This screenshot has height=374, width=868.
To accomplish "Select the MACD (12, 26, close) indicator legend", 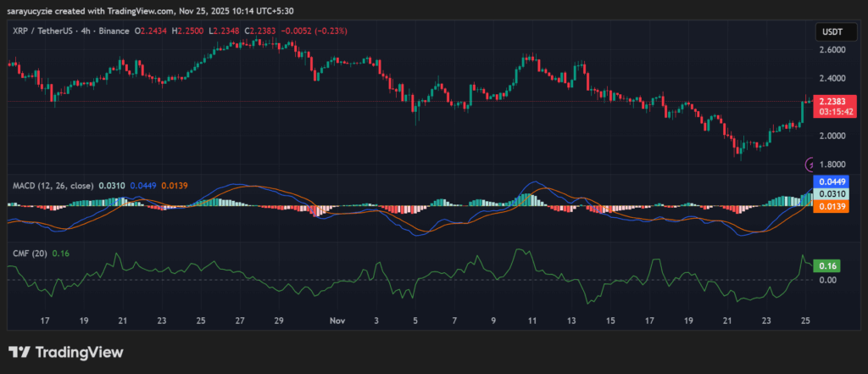I will pos(51,185).
